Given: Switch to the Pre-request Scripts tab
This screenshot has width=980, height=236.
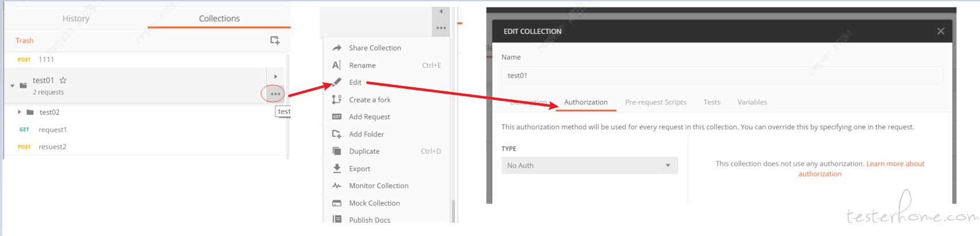Looking at the screenshot, I should (656, 102).
